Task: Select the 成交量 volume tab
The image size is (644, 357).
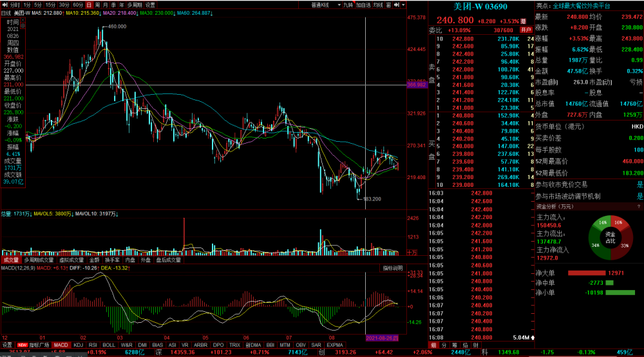Action: pyautogui.click(x=11, y=260)
